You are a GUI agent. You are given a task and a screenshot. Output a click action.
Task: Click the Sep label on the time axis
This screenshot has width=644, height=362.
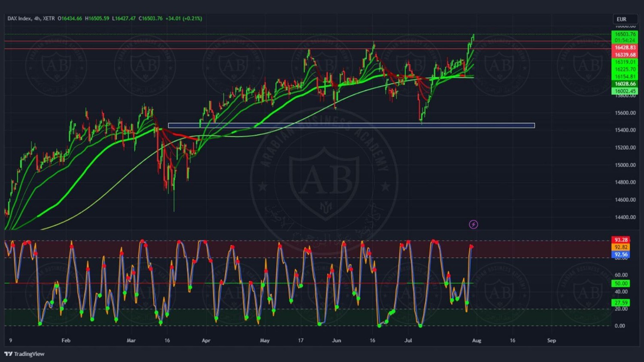point(552,341)
